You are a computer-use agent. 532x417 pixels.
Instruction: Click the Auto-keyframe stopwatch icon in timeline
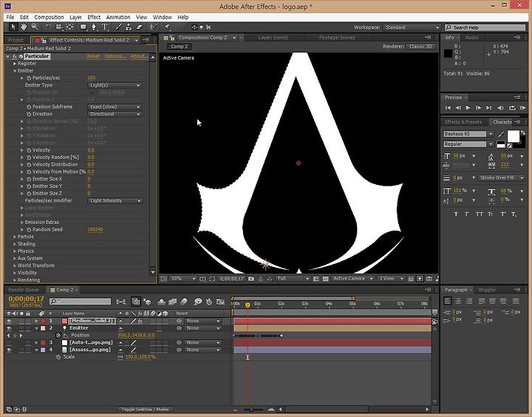[209, 302]
